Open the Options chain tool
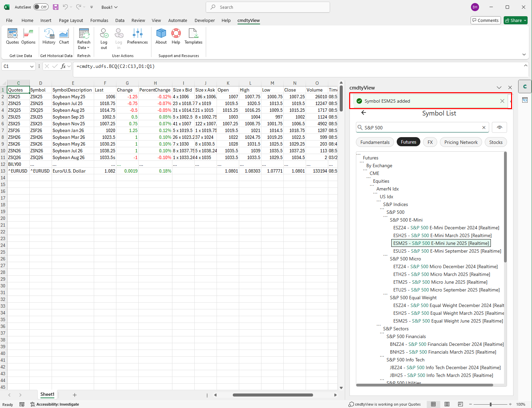This screenshot has height=408, width=532. tap(28, 36)
